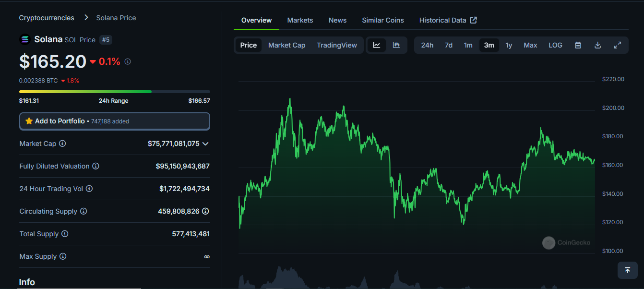Select the TradingView chart tab
The width and height of the screenshot is (644, 289).
click(337, 45)
